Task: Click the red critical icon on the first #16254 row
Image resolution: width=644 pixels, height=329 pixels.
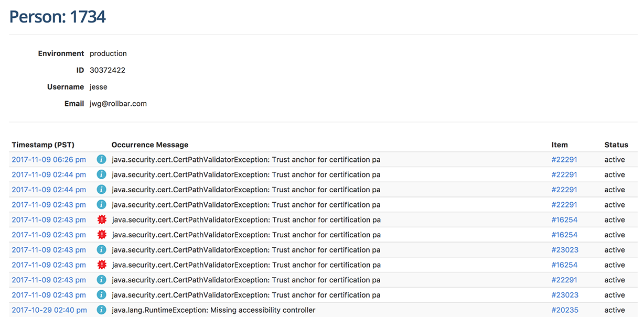Action: [101, 220]
